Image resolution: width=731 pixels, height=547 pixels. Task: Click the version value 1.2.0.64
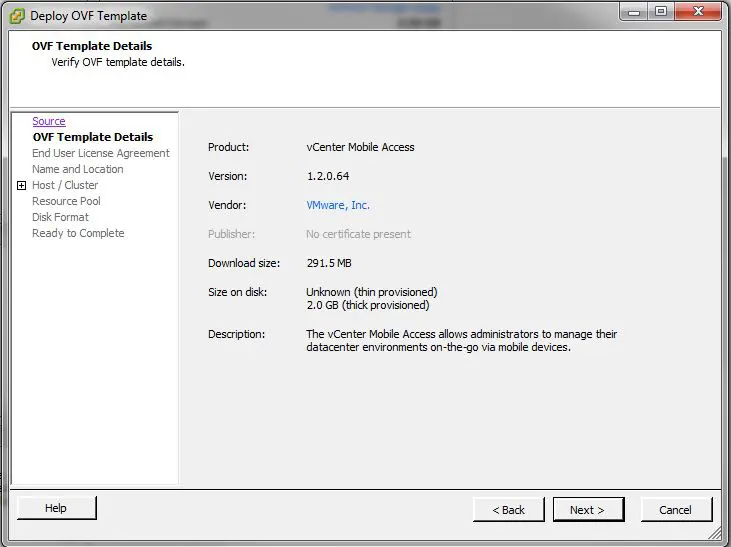328,176
